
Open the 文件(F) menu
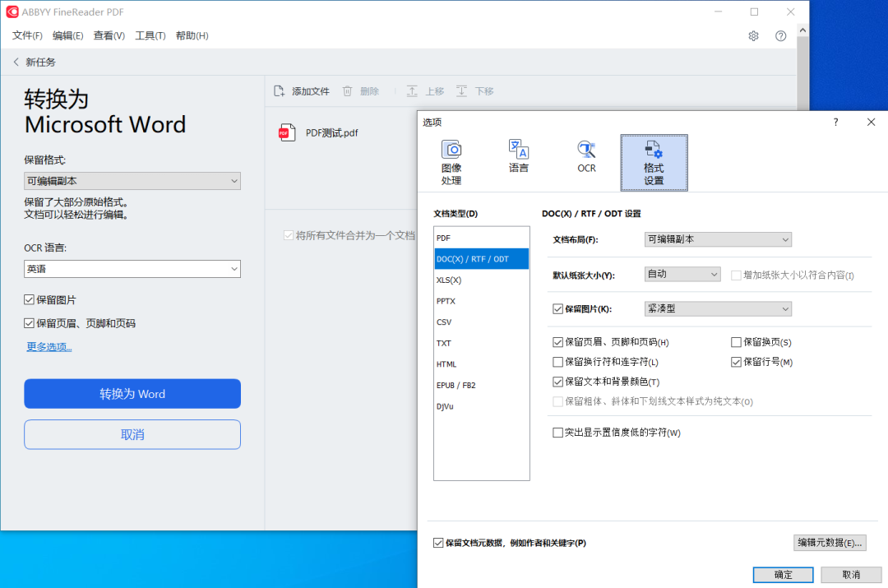27,35
